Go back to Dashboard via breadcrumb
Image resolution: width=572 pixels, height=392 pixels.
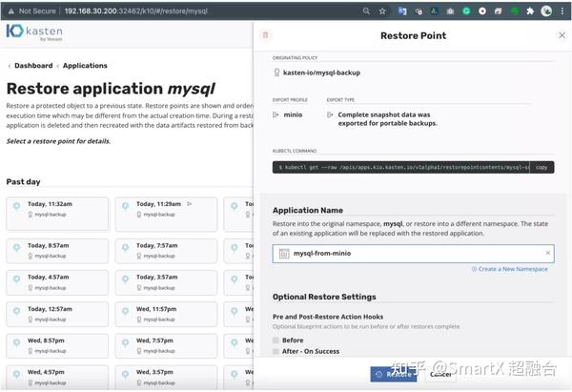point(33,66)
